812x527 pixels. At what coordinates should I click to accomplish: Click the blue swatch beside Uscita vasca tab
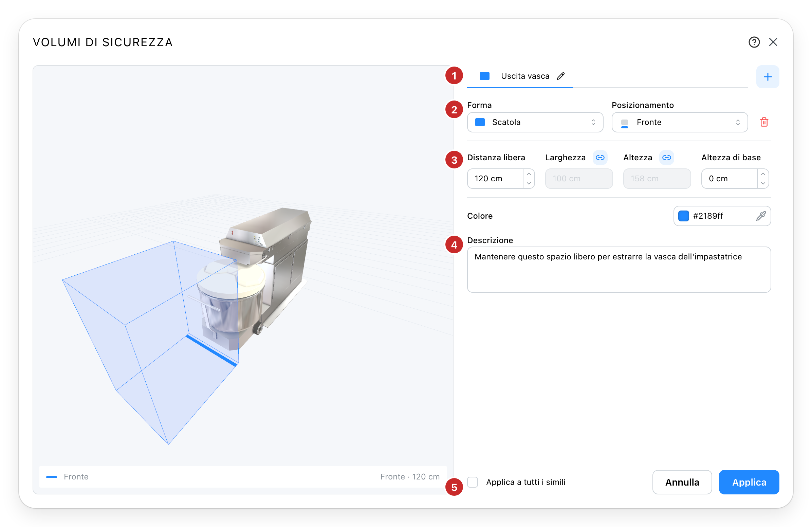click(x=485, y=76)
